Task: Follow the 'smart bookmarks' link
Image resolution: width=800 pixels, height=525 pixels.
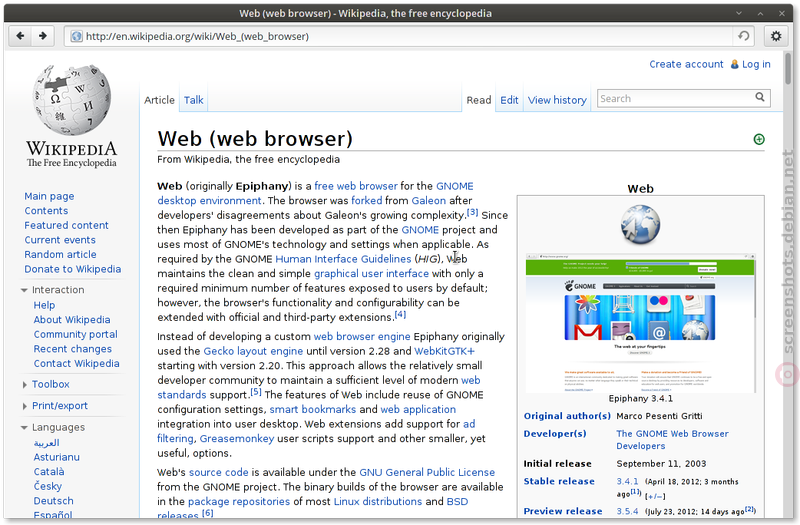Action: 313,410
